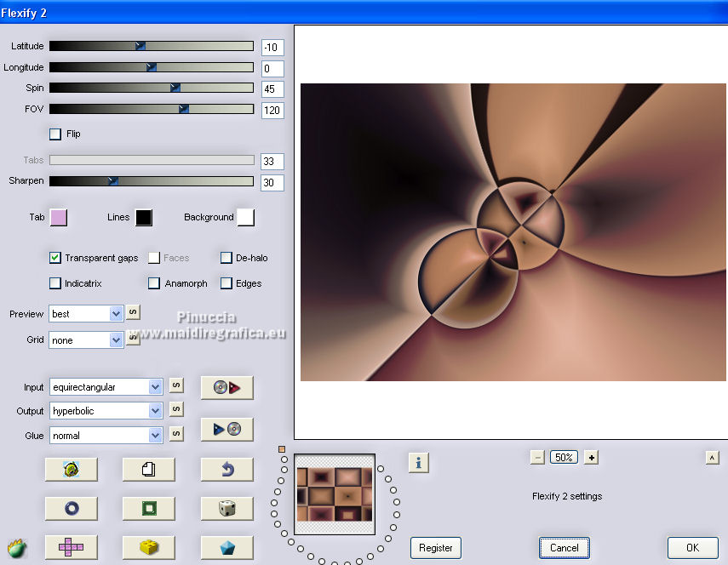Viewport: 728px width, 565px height.
Task: Open the Output projection dropdown
Action: (106, 411)
